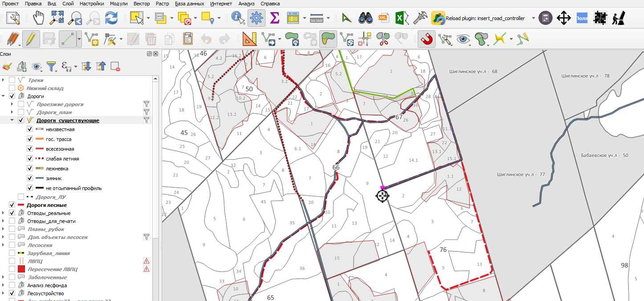Select the scissors split features tool

click(x=383, y=39)
